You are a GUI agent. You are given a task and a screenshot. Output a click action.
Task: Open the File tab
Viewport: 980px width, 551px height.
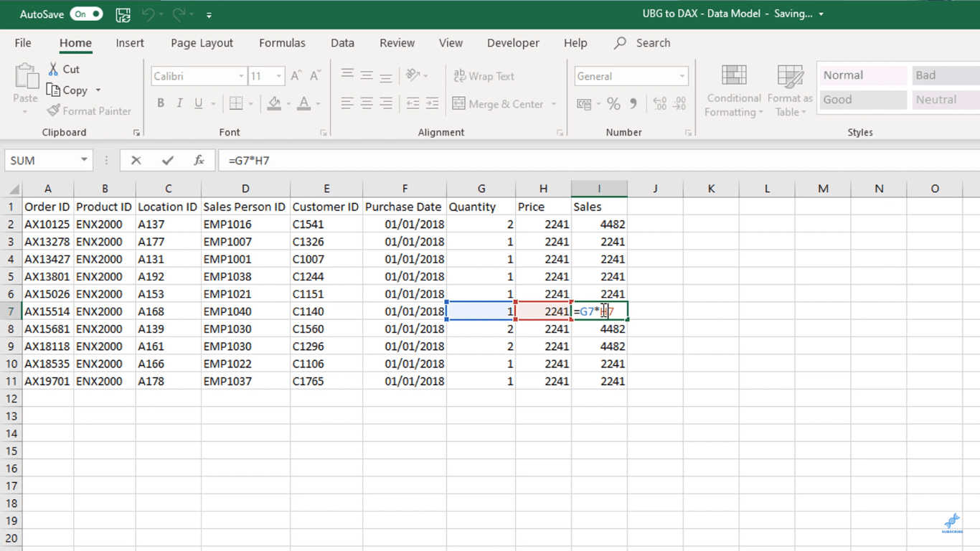pyautogui.click(x=23, y=43)
